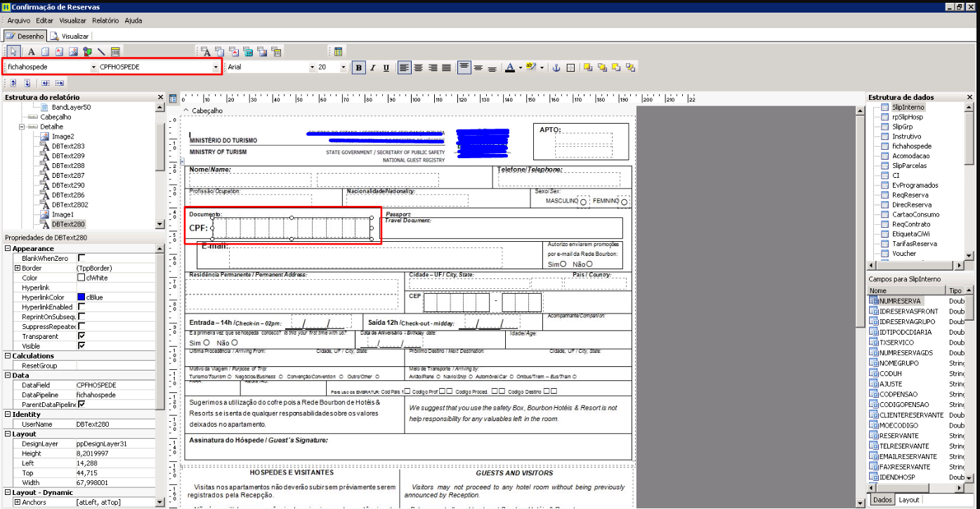
Task: Align text to top vertically
Action: coord(464,67)
